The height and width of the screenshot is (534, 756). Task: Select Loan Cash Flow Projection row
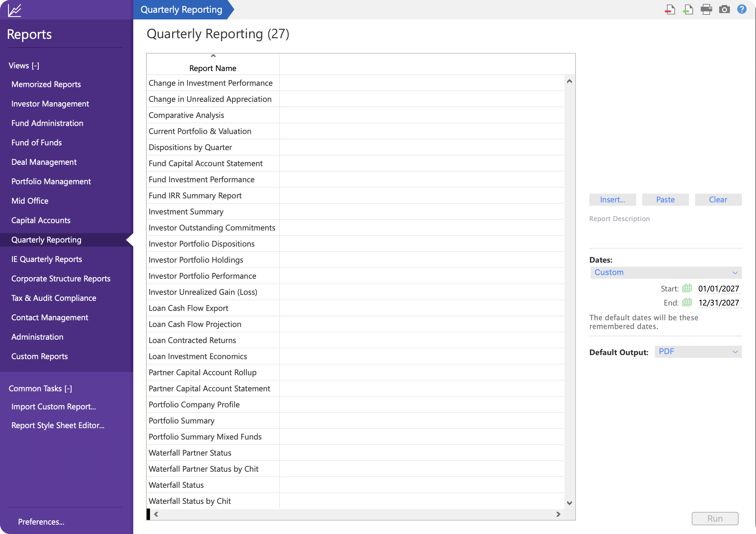pos(355,324)
